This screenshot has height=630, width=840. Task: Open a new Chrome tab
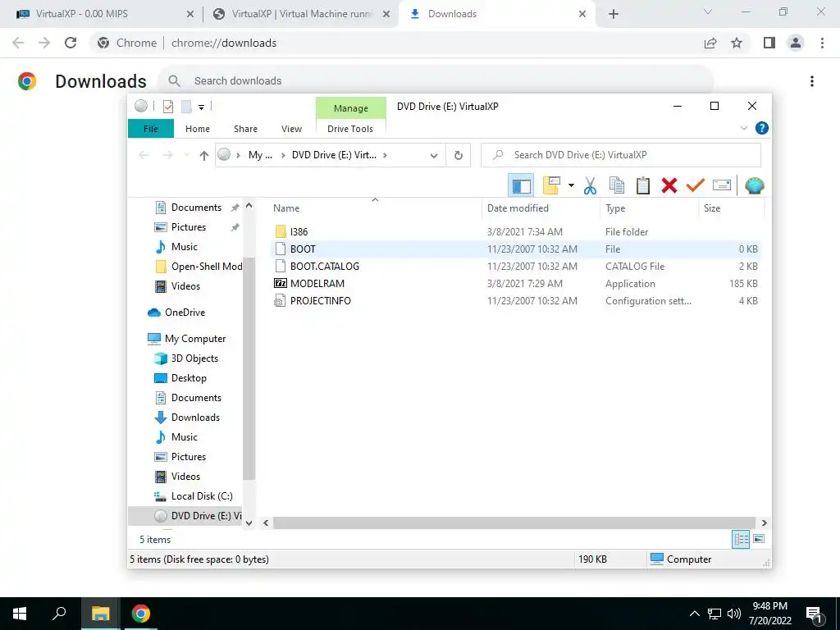coord(614,14)
